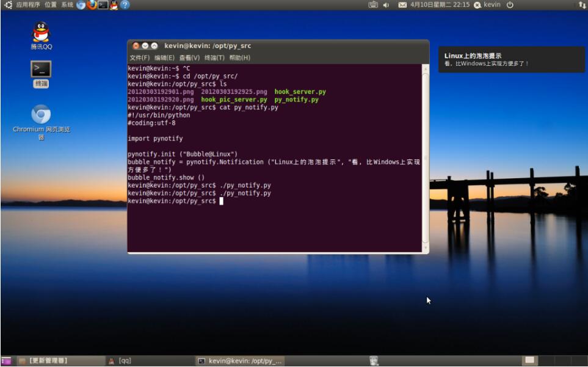The image size is (588, 367).
Task: Click the network arrows indicator
Action: point(582,5)
